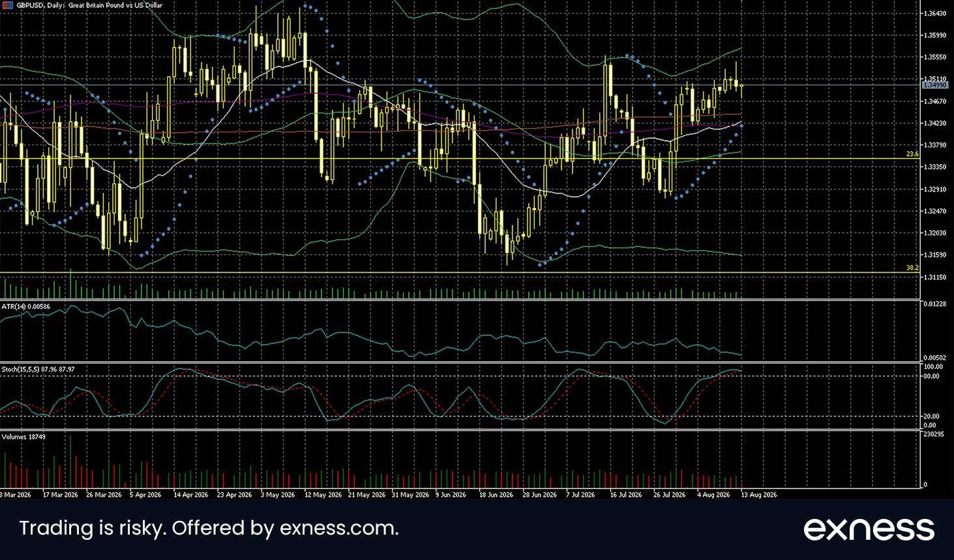Click the 1.34670 price axis label
This screenshot has width=954, height=560.
tap(934, 102)
